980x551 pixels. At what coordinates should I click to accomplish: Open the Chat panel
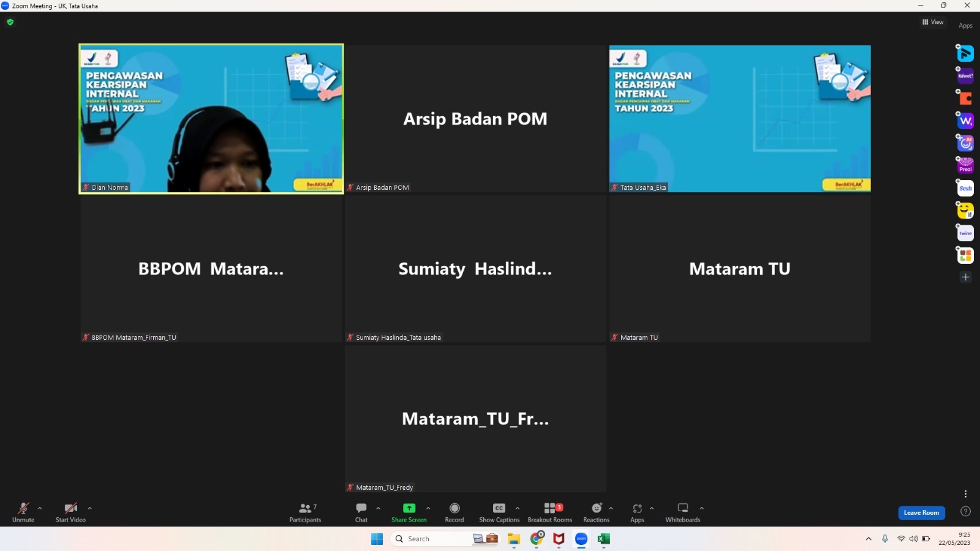[x=361, y=512]
